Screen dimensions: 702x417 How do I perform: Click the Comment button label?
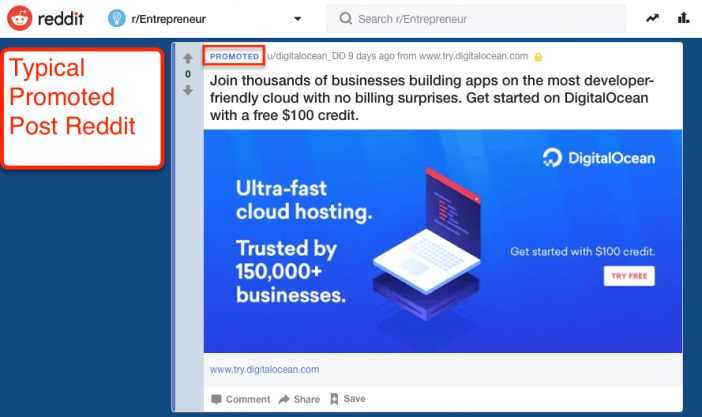click(248, 399)
